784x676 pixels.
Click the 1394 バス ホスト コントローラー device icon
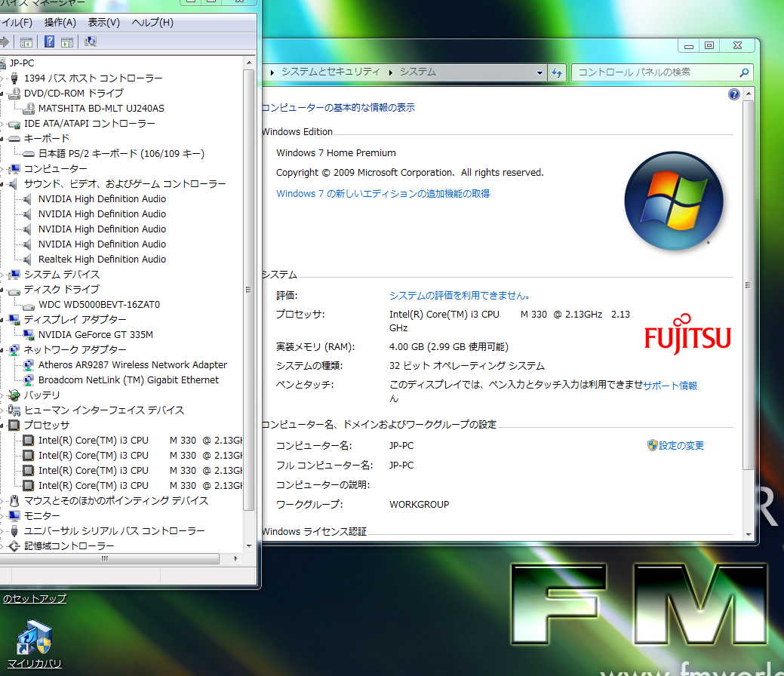click(x=14, y=78)
